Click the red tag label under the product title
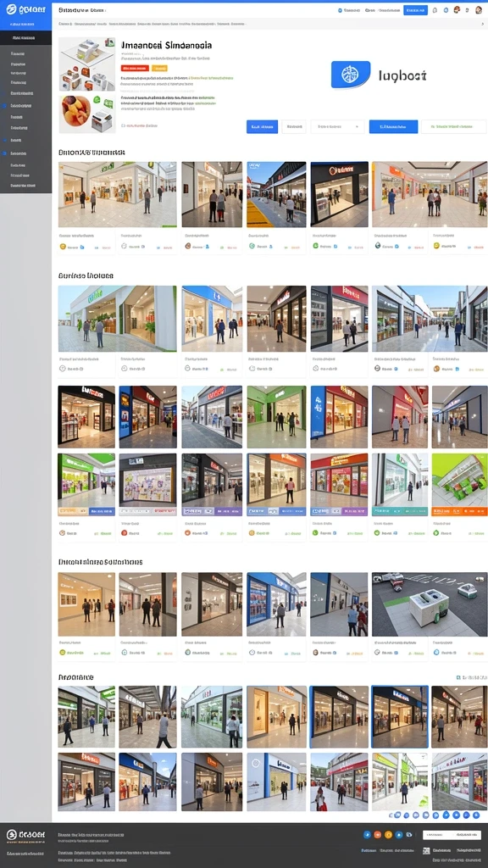Viewport: 488px width, 868px height. (135, 68)
